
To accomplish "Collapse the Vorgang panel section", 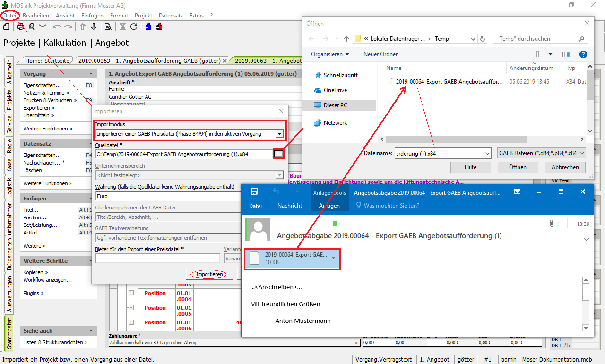I will 91,74.
